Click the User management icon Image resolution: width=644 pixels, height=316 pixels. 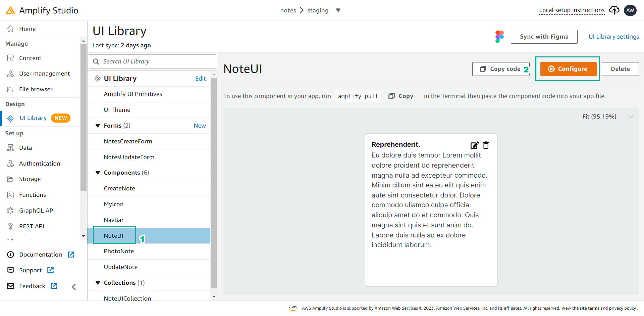[11, 74]
